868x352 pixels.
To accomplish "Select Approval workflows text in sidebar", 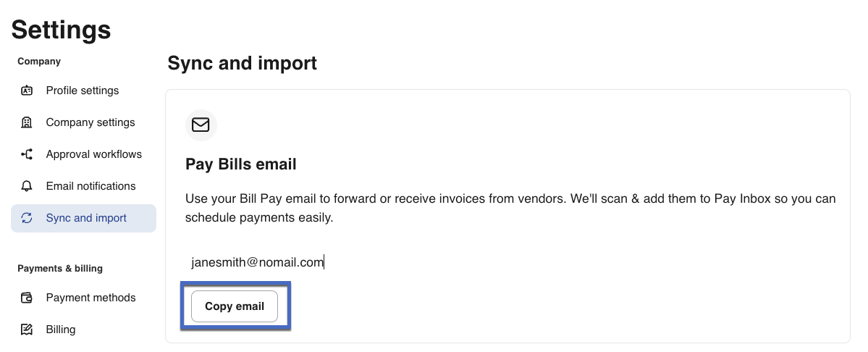I will pos(94,154).
